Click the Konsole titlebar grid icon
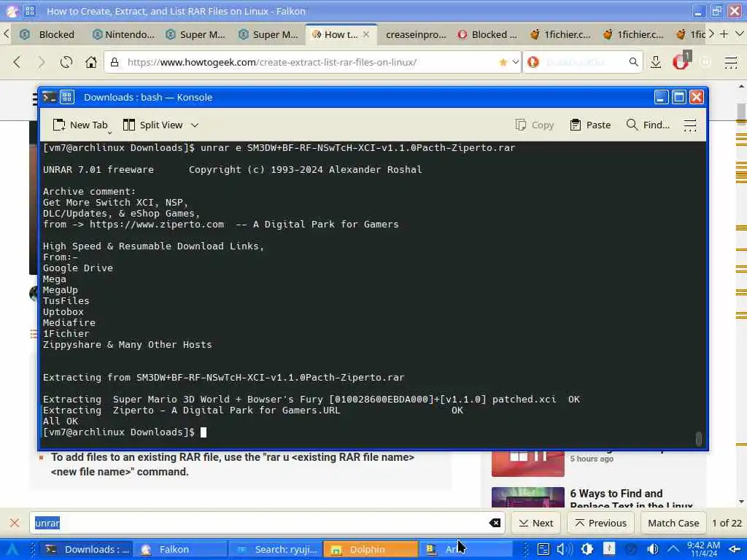 point(66,97)
